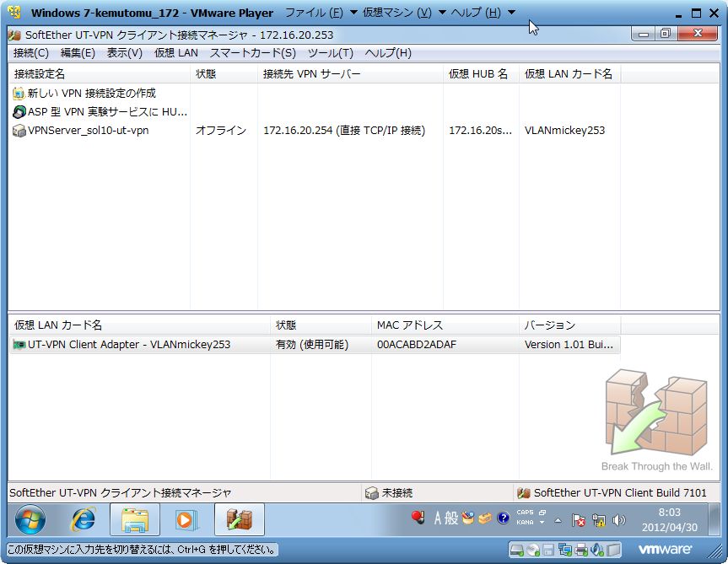This screenshot has width=728, height=564.
Task: Open the IME tools toolbox icon
Action: (485, 518)
